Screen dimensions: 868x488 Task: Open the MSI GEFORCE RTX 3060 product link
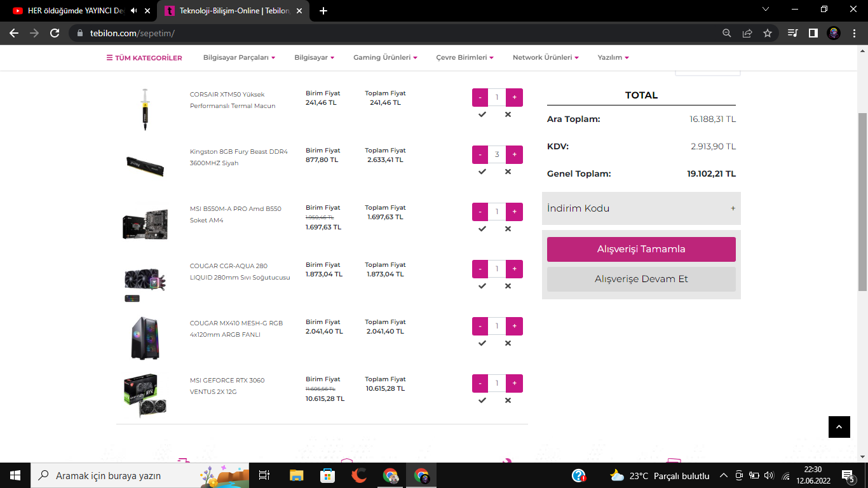coord(227,386)
